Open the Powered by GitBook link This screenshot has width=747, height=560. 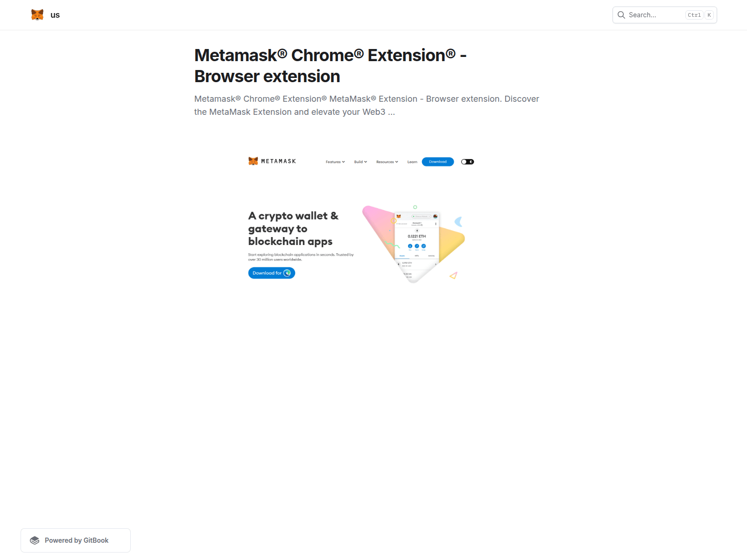76,540
